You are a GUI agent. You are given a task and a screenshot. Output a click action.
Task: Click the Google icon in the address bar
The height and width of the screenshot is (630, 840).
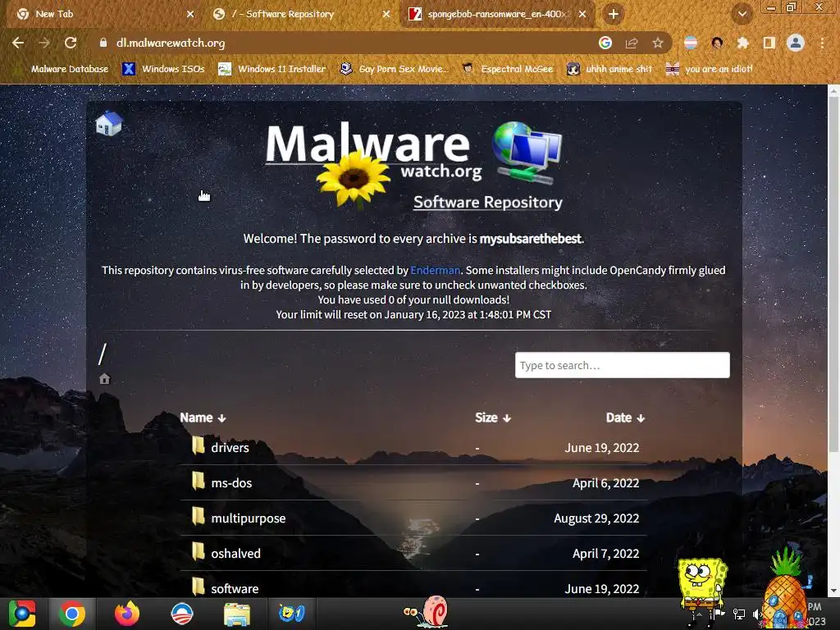(605, 43)
